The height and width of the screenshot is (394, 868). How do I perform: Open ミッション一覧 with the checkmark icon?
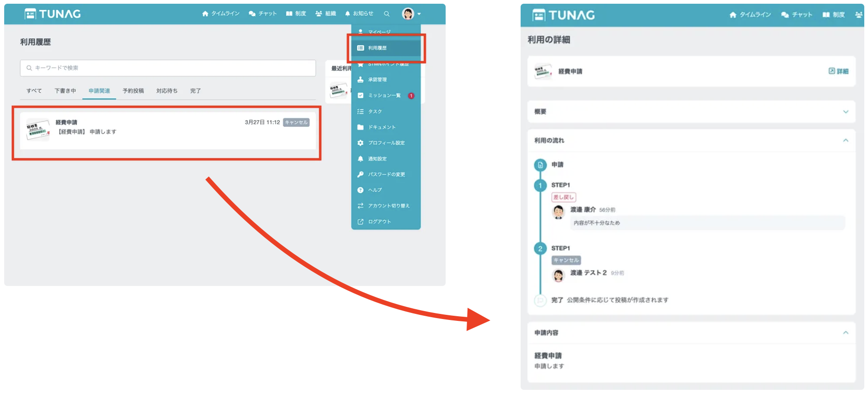(x=384, y=95)
